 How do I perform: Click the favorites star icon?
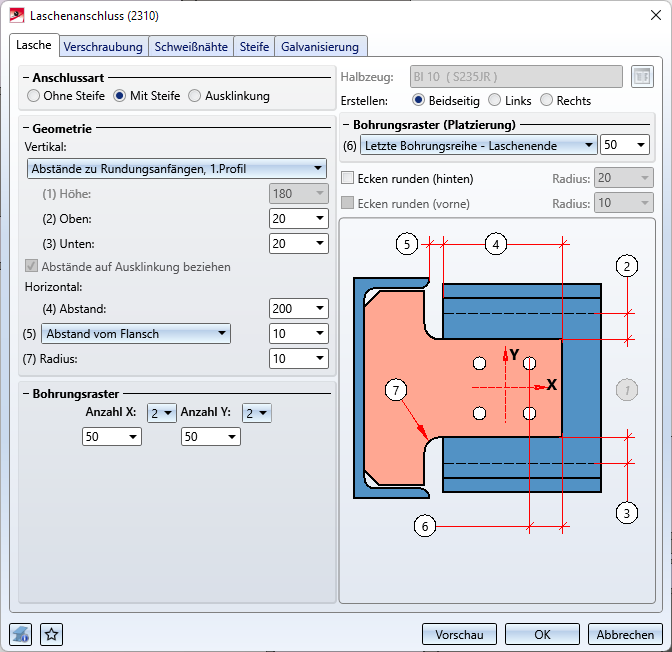tap(52, 634)
